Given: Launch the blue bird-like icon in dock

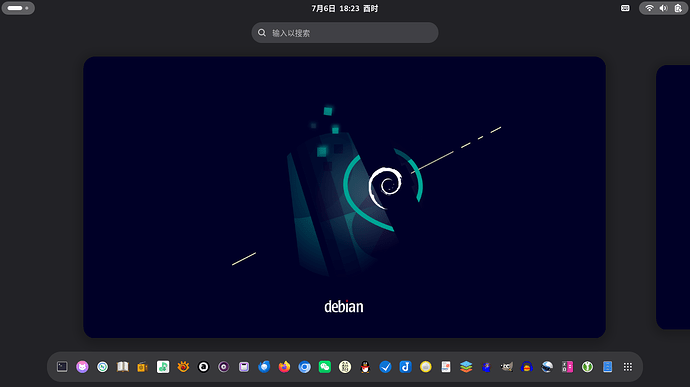Looking at the screenshot, I should 486,367.
